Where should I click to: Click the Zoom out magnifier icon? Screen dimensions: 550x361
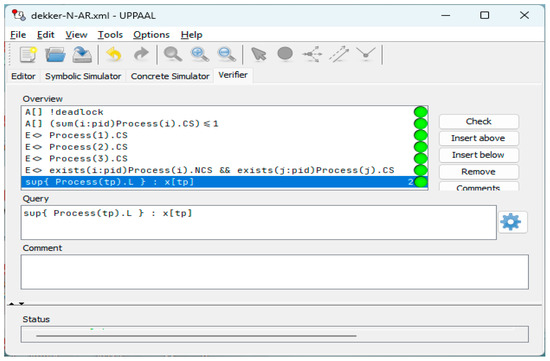(227, 55)
